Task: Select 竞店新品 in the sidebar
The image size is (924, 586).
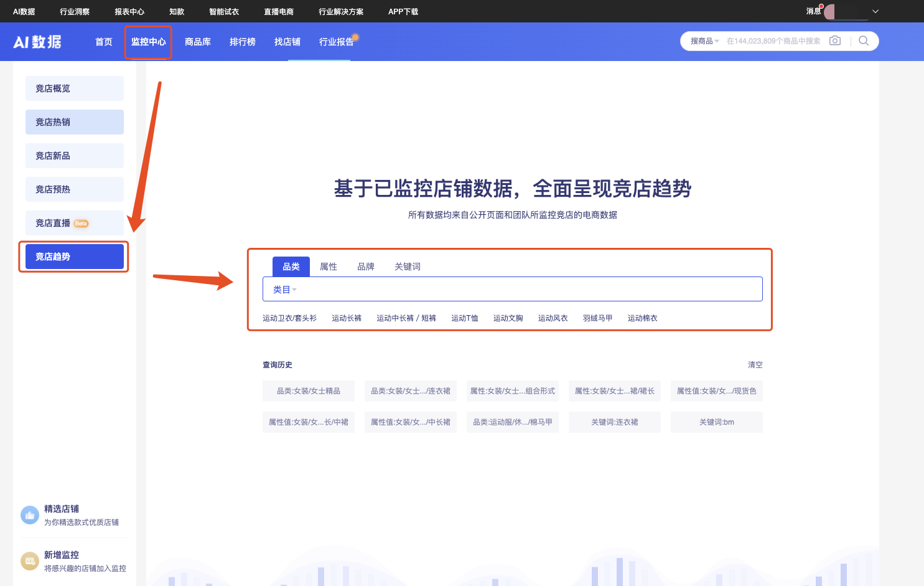Action: click(x=75, y=156)
